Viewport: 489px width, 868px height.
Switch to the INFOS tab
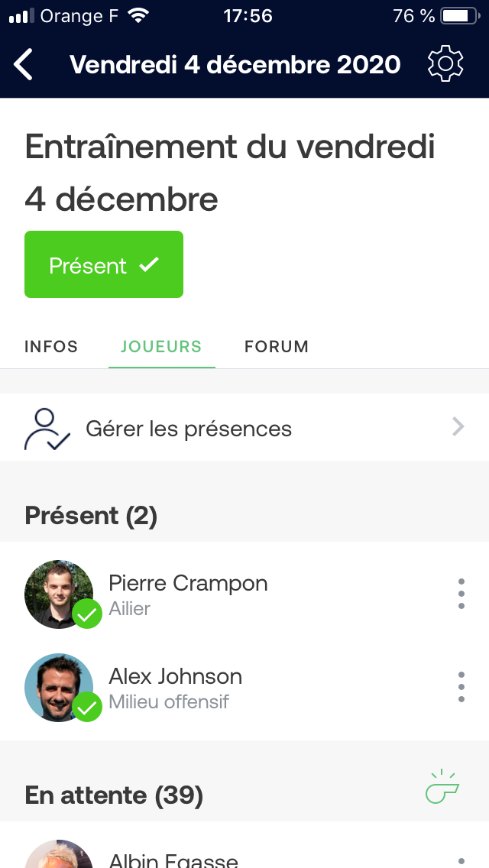[51, 347]
